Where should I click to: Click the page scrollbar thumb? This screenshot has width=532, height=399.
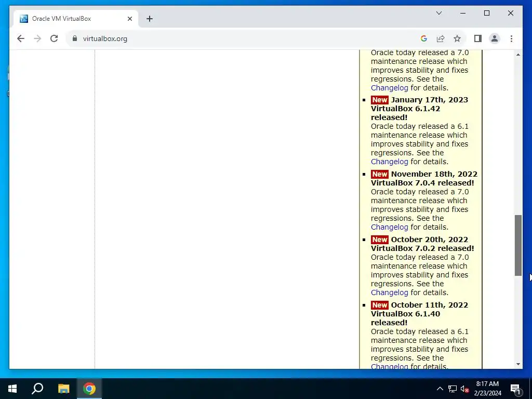coord(518,245)
